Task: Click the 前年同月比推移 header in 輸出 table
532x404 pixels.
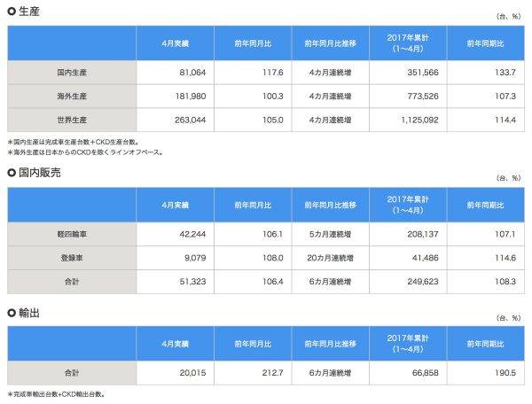Action: pos(331,344)
